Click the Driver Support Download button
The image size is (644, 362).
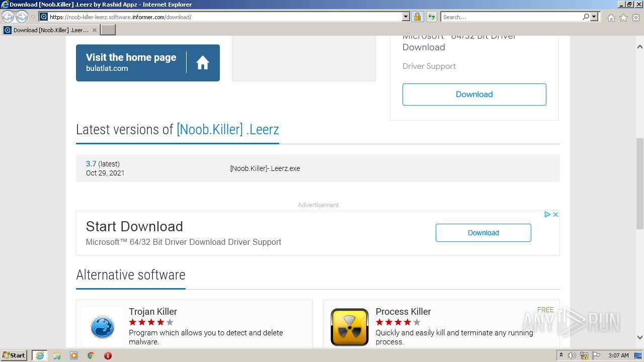click(x=474, y=95)
